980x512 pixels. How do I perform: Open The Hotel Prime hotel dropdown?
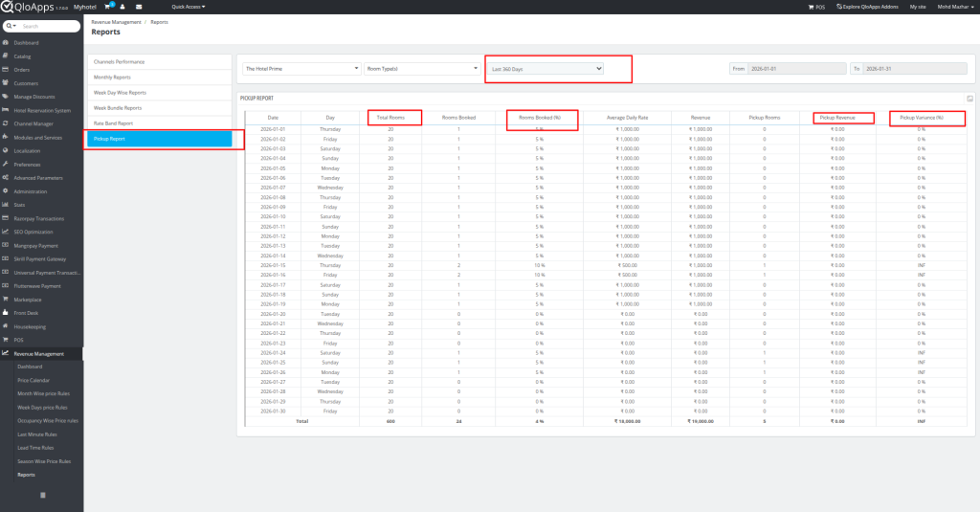coord(300,69)
